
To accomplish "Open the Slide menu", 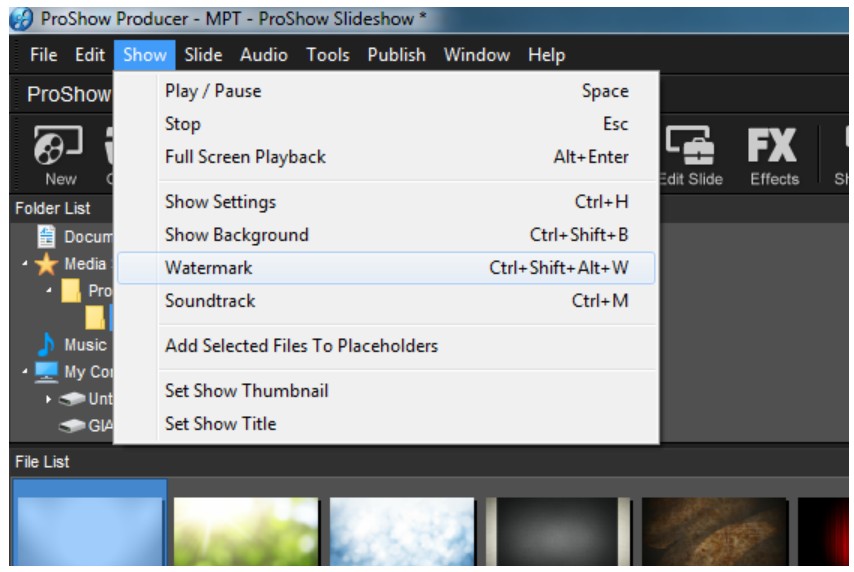I will pos(203,55).
